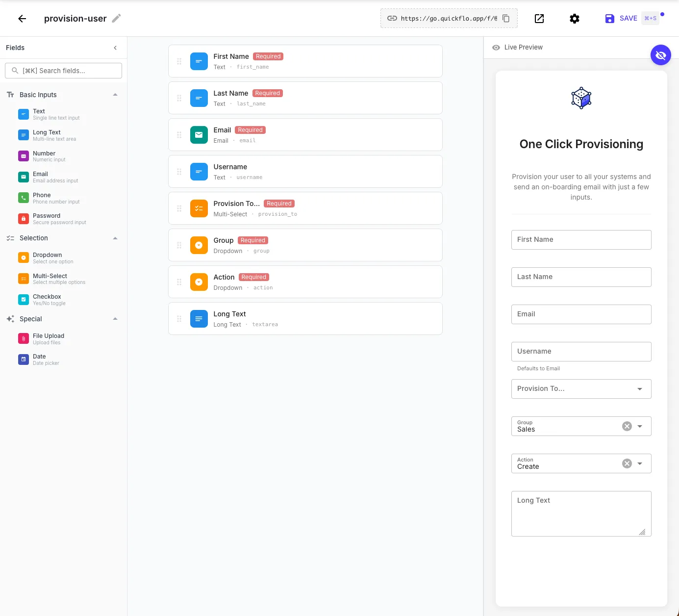Collapse the Basic Inputs section

pos(115,94)
